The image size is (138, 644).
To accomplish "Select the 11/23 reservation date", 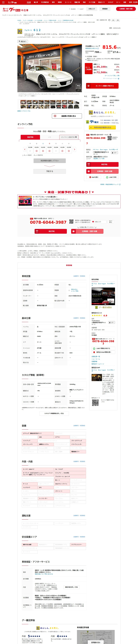I will 50,149.
